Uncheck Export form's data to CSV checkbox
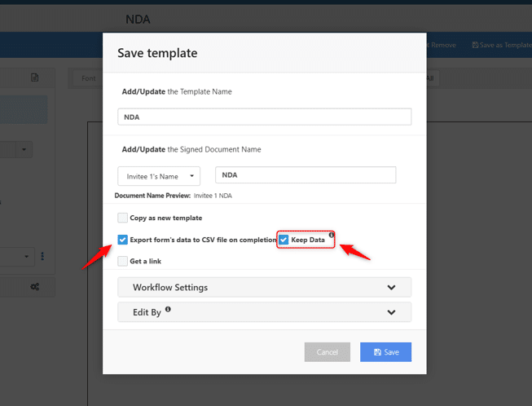Viewport: 532px width, 406px height. [x=123, y=240]
